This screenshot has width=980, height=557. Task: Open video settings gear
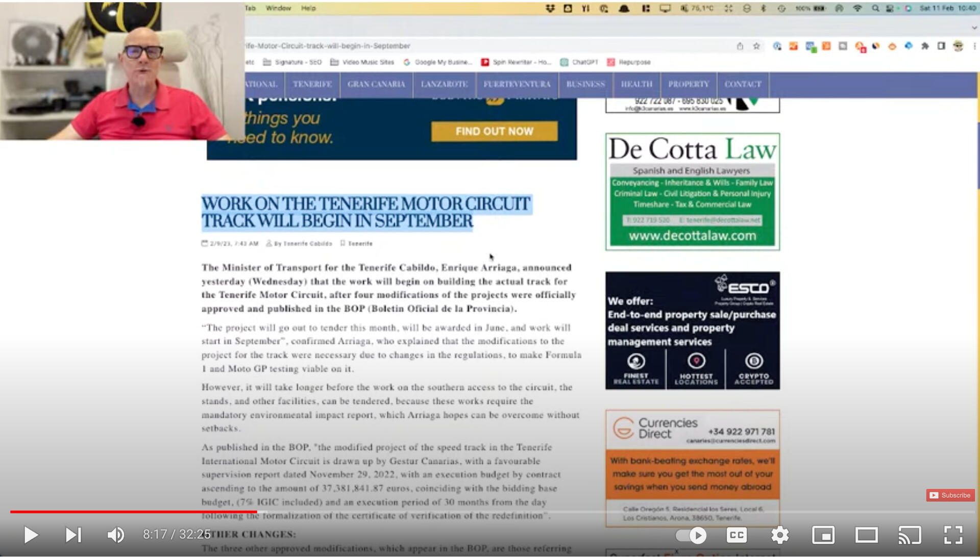coord(780,535)
